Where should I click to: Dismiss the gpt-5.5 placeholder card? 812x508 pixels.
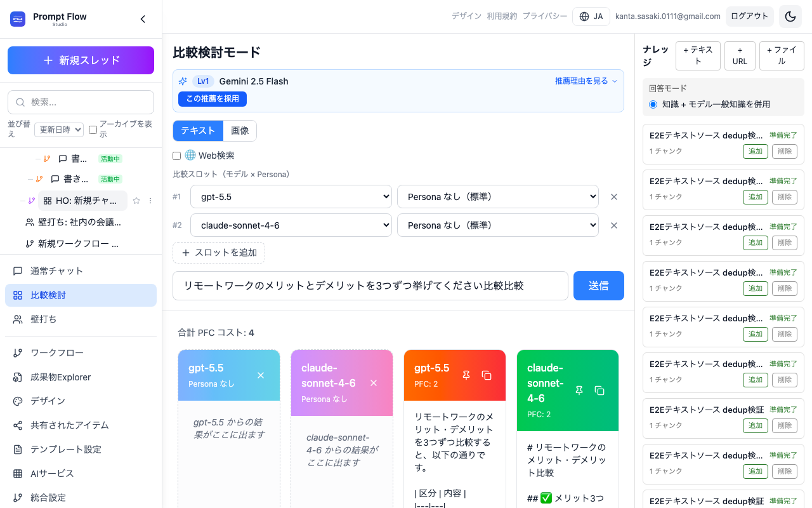click(261, 375)
